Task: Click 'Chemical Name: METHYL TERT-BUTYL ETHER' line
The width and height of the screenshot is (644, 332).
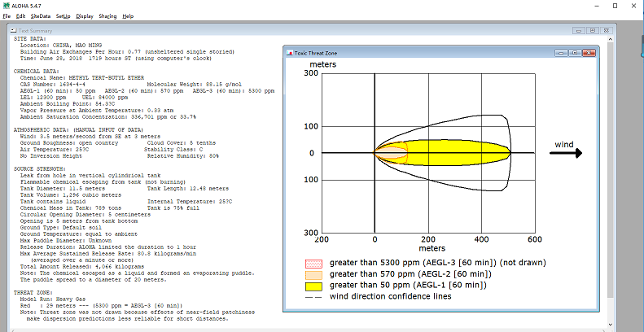Action: point(82,77)
